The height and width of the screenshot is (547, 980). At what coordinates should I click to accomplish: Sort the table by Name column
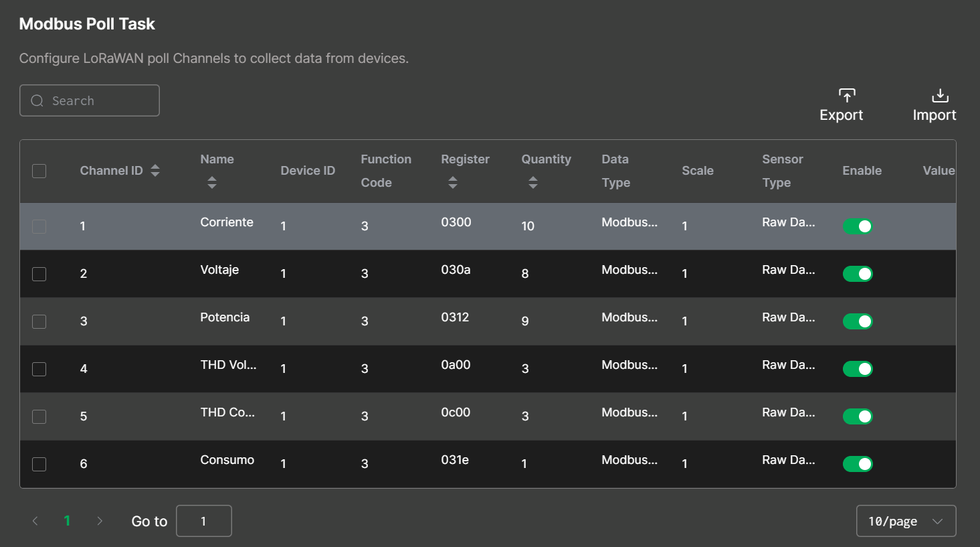[212, 182]
